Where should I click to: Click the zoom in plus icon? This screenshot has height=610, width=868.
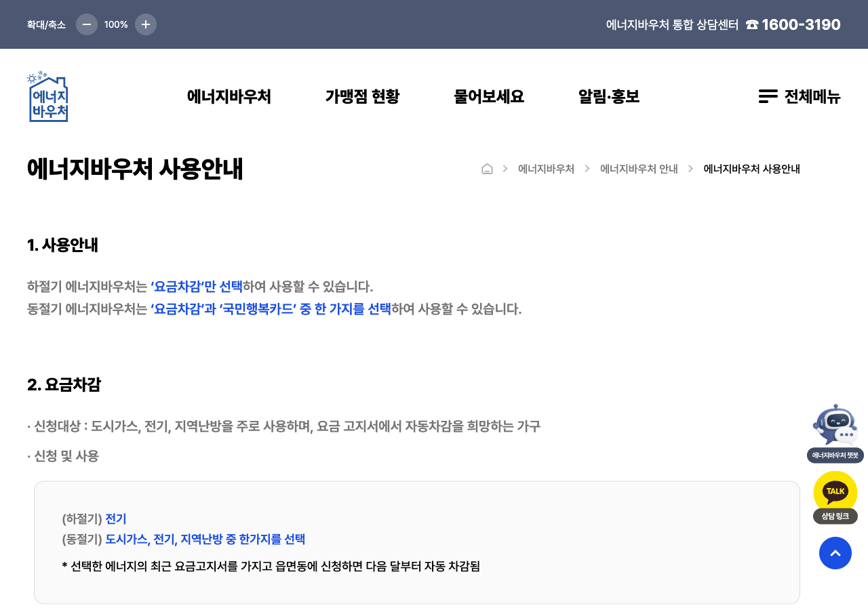(x=146, y=24)
